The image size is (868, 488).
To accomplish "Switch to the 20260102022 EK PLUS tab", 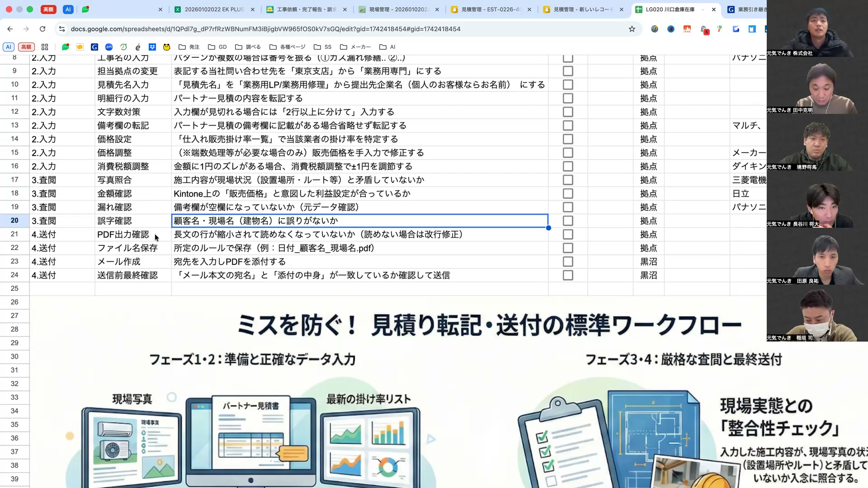I will [x=215, y=9].
